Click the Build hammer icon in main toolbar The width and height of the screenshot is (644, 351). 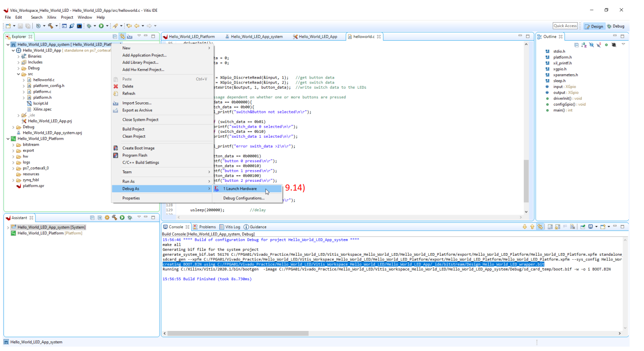[51, 26]
